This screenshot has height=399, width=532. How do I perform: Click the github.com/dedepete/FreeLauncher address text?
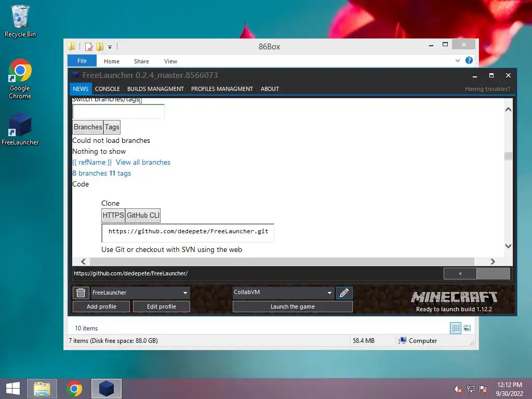click(x=130, y=273)
